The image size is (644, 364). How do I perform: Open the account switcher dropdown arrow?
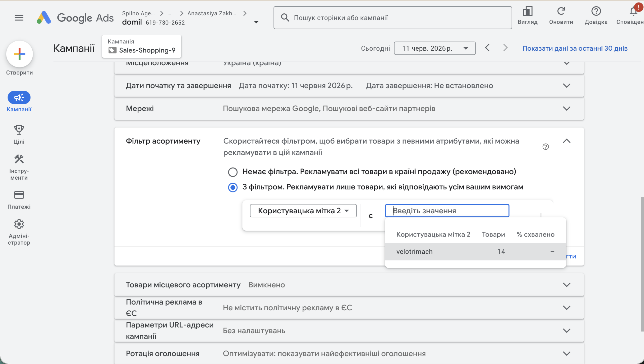[x=256, y=22]
